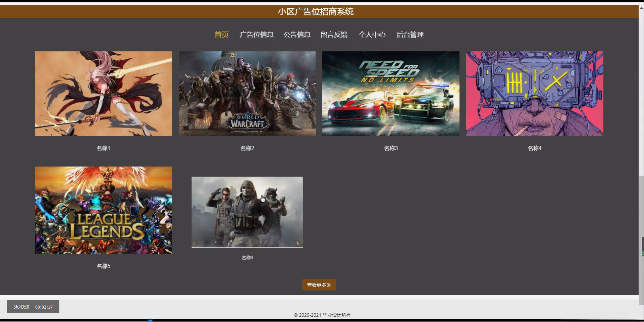The width and height of the screenshot is (644, 322).
Task: Click the video progress bar handle
Action: [x=150, y=321]
